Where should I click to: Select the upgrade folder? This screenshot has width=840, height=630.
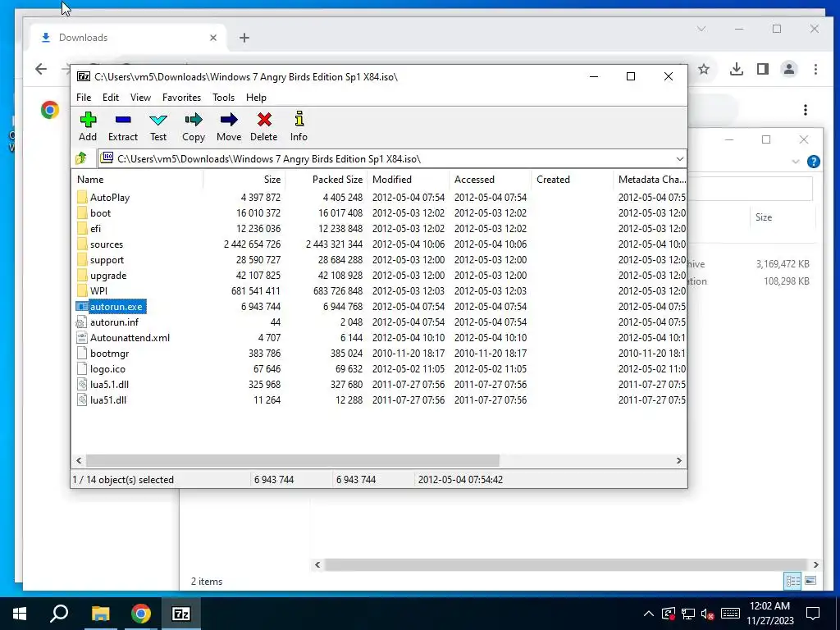click(x=108, y=276)
